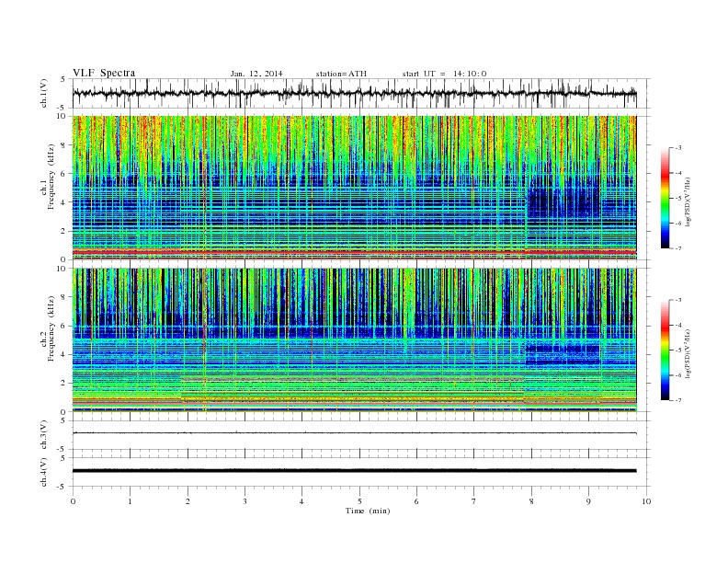Click time-axis tick label "4"
Viewport: 728px width, 563px height.
click(x=301, y=501)
